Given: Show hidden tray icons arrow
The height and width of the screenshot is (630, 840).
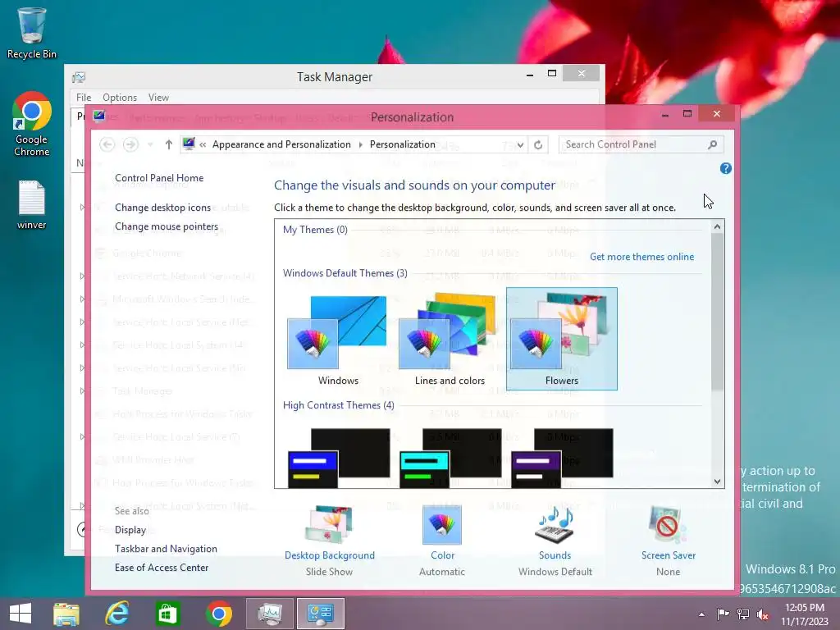Looking at the screenshot, I should click(701, 614).
